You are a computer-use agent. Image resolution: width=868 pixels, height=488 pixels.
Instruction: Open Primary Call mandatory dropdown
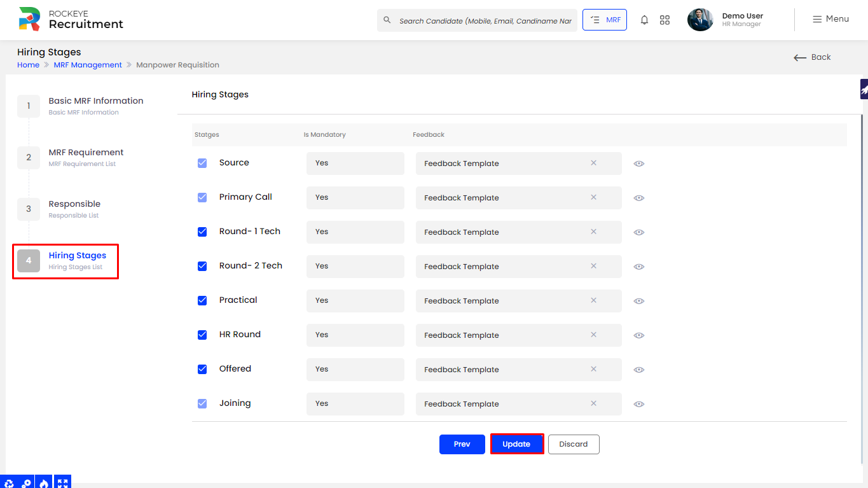(x=355, y=198)
